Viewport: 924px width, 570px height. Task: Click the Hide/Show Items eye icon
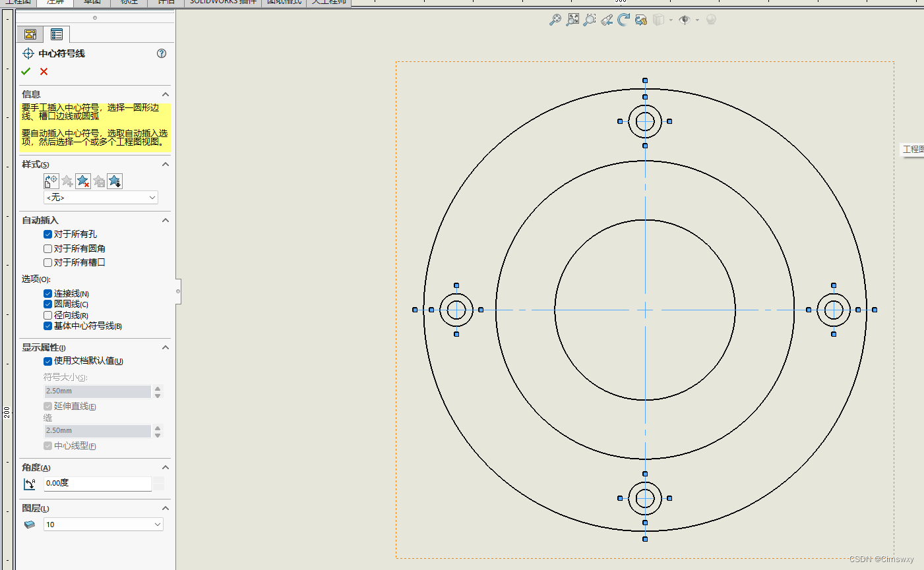(685, 20)
